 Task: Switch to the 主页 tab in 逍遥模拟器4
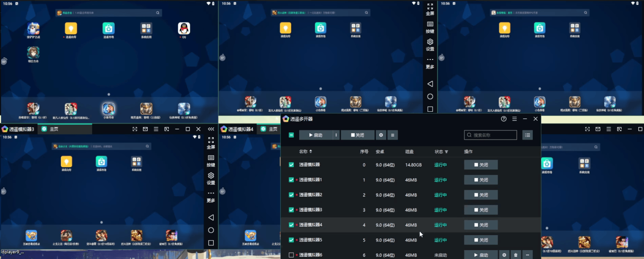tap(269, 129)
